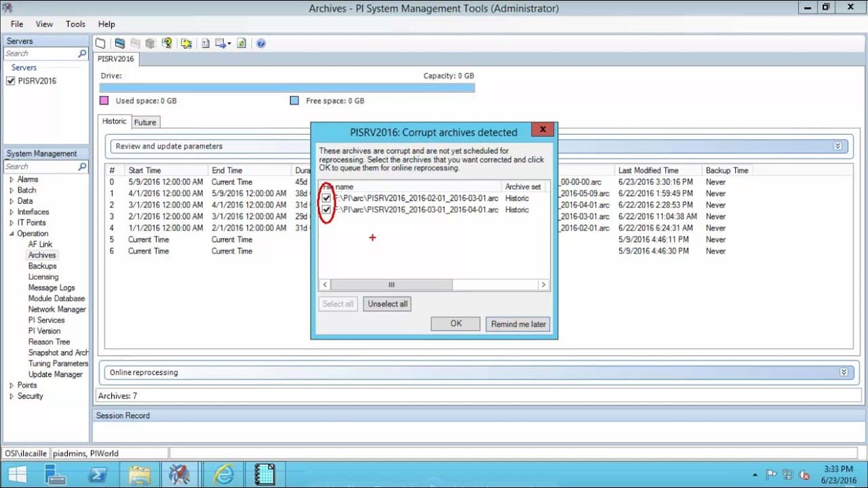Collapse the Operation tree node
The image size is (868, 488).
pos(12,234)
